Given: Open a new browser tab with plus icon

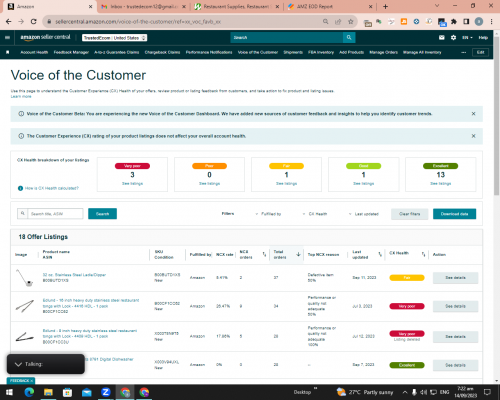Looking at the screenshot, I should tap(385, 6).
